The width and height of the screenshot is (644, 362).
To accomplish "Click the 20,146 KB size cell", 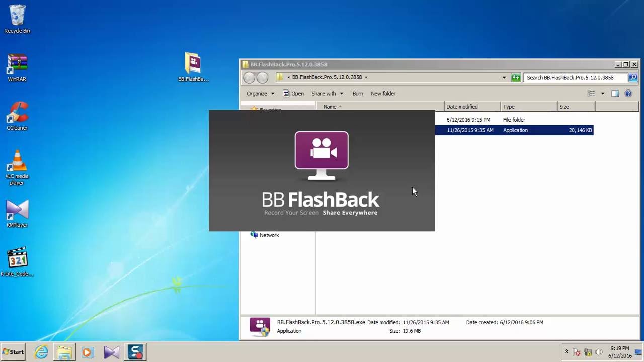I will coord(580,130).
